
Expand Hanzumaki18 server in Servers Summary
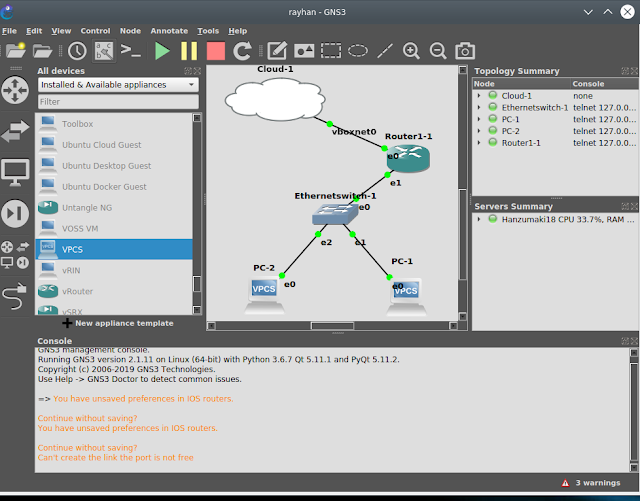(479, 219)
